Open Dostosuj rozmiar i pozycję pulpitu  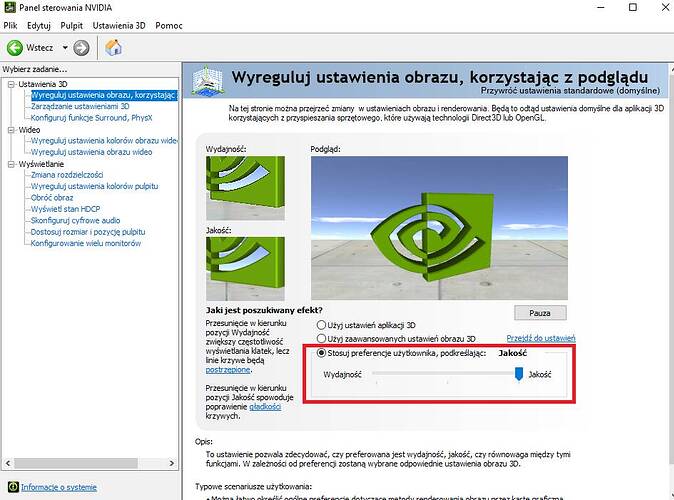[x=88, y=232]
